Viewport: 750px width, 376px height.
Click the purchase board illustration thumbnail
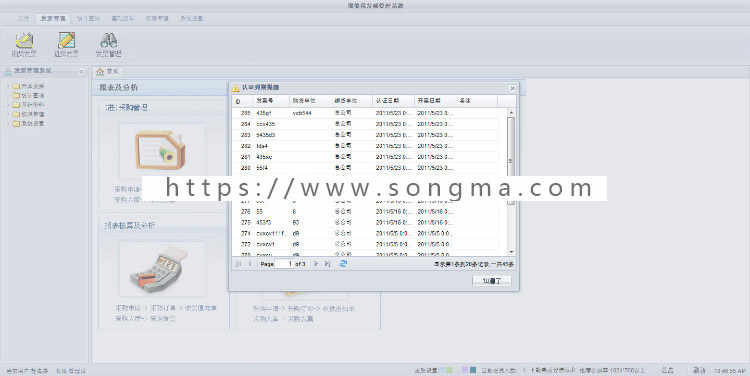(x=162, y=151)
